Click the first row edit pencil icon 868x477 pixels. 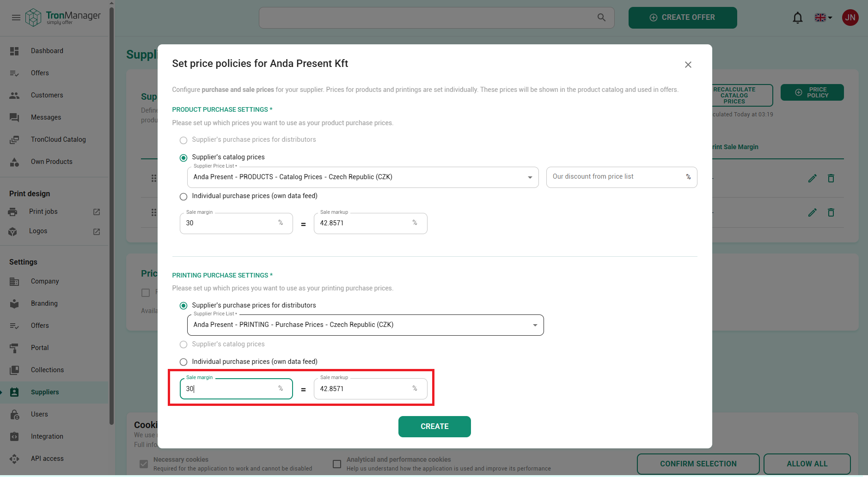click(813, 178)
